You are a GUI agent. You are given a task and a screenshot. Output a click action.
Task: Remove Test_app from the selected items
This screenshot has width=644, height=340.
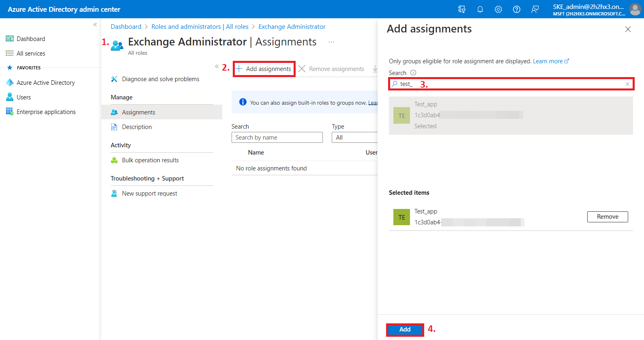tap(607, 217)
